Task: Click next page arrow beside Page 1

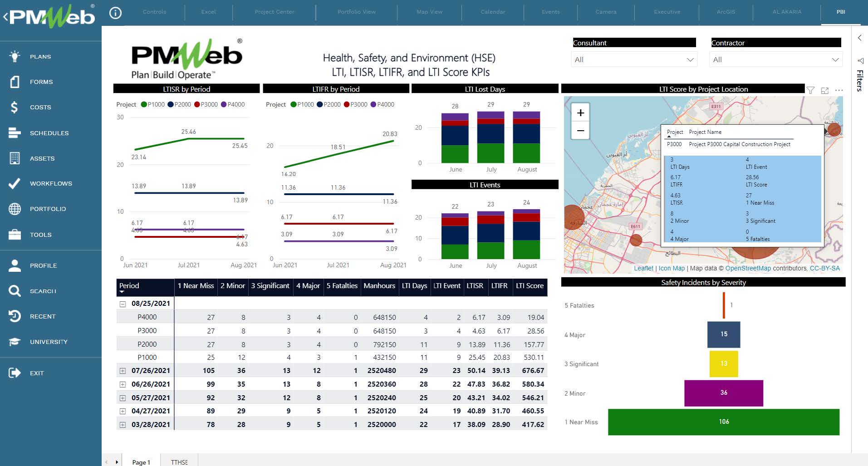Action: [117, 462]
